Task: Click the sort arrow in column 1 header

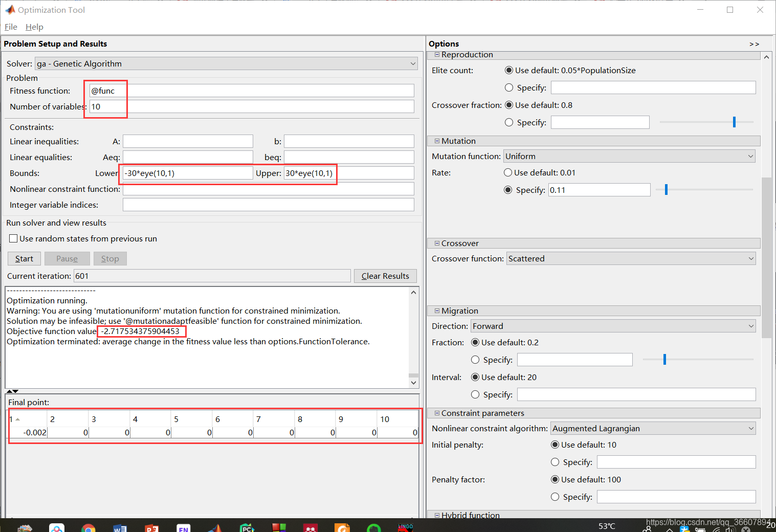Action: pyautogui.click(x=17, y=419)
